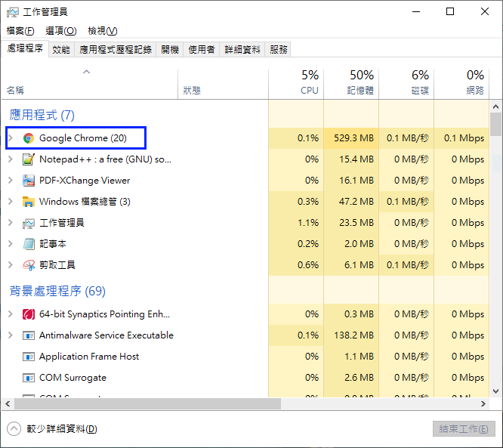Click the 工作管理員 process row icon
503x448 pixels.
(x=29, y=223)
